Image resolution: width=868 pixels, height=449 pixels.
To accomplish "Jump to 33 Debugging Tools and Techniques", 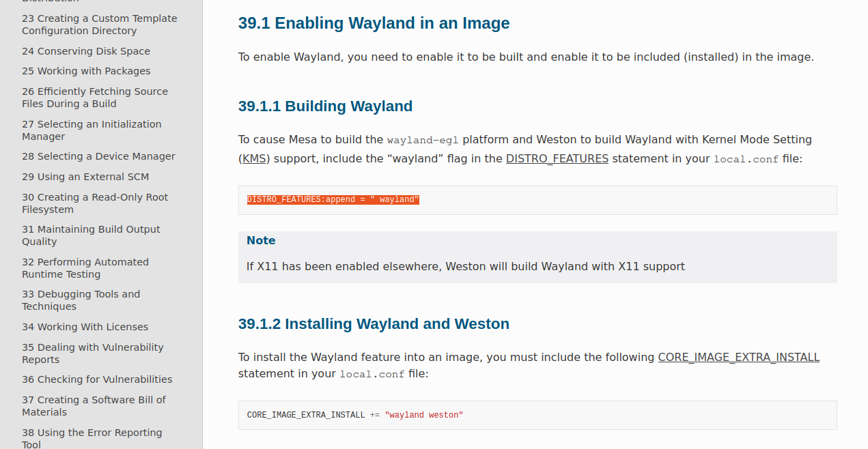I will click(81, 300).
